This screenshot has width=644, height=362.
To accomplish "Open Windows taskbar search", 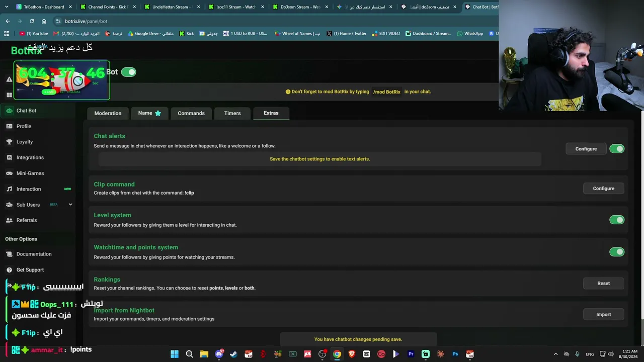I will point(189,354).
